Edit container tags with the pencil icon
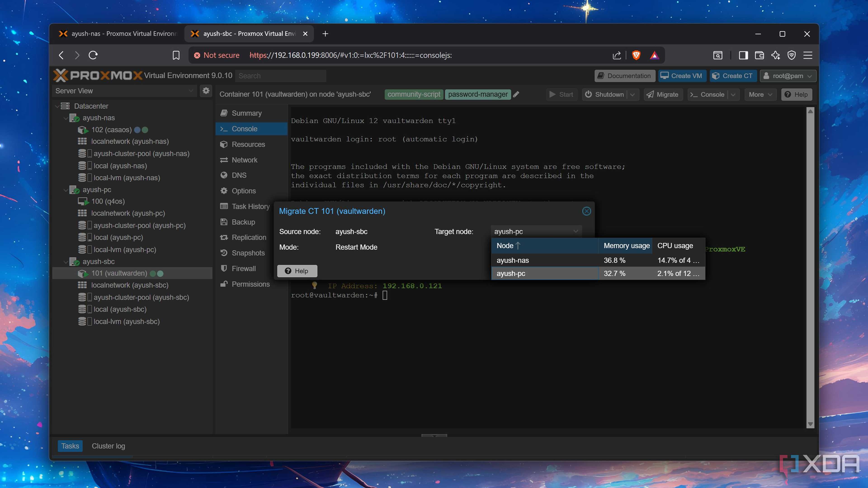The width and height of the screenshot is (868, 488). pyautogui.click(x=516, y=94)
